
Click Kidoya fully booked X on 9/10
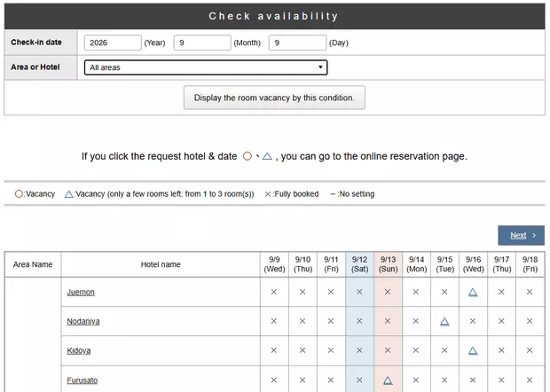pos(302,350)
